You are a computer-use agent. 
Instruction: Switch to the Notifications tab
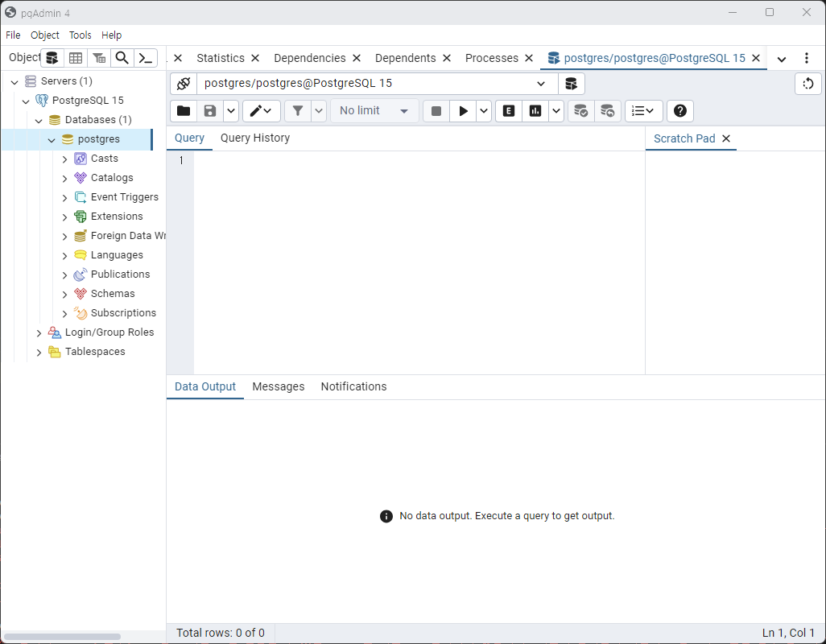(353, 386)
